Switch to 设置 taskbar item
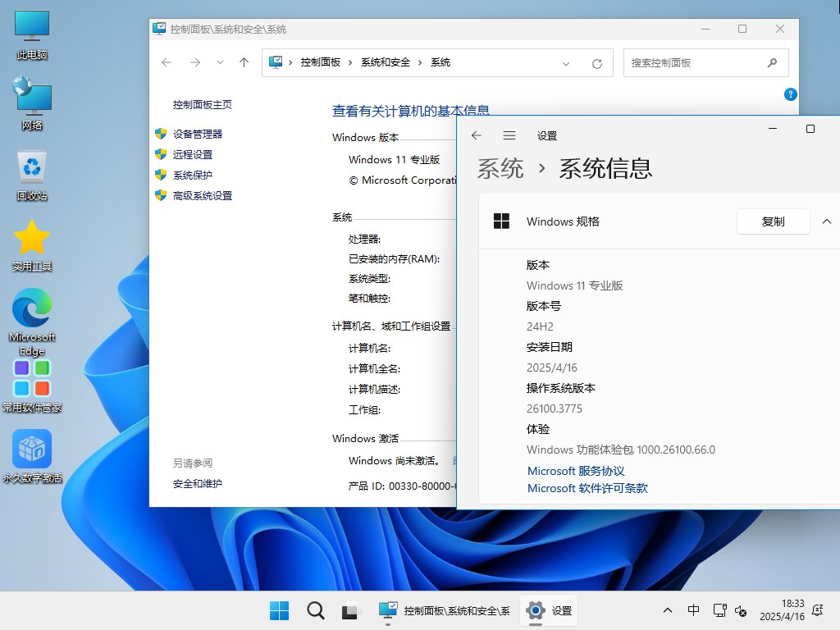The image size is (840, 630). tap(549, 610)
